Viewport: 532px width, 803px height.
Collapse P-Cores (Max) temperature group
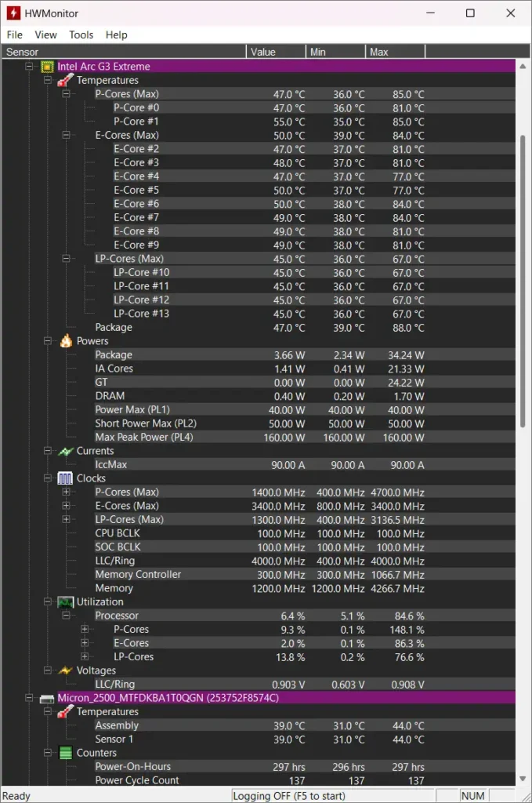66,94
